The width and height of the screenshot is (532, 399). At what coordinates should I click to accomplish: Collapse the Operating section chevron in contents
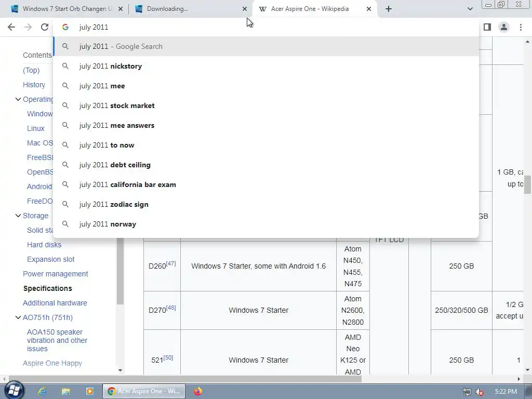(18, 99)
